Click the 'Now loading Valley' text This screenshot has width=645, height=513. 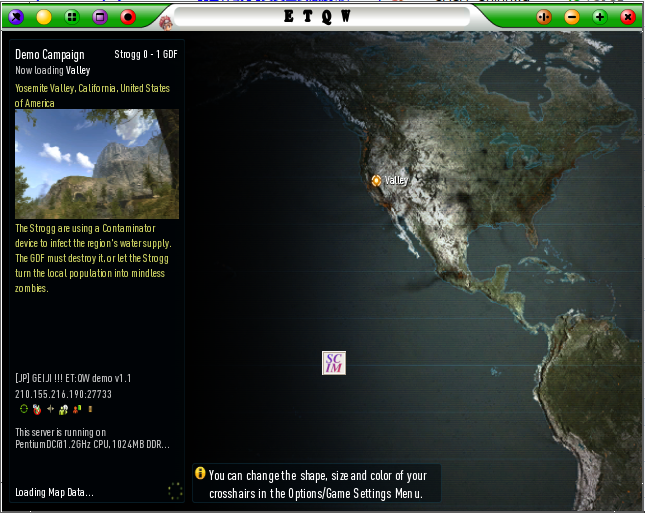[x=53, y=70]
